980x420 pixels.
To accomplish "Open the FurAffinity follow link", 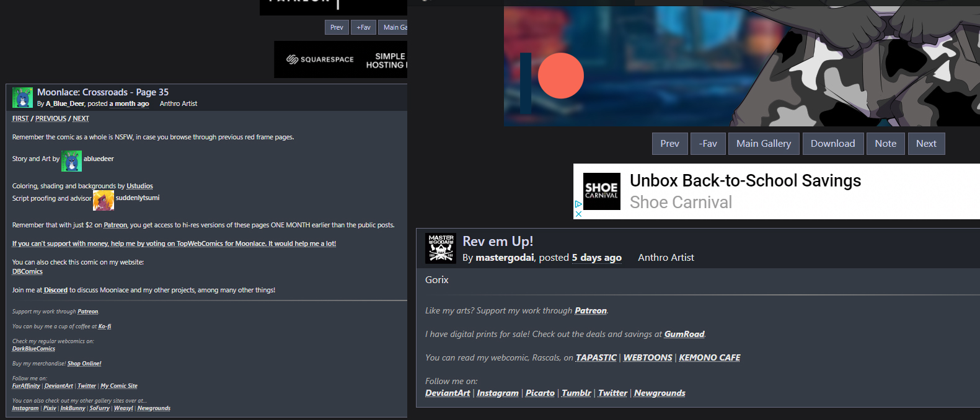I will coord(26,386).
